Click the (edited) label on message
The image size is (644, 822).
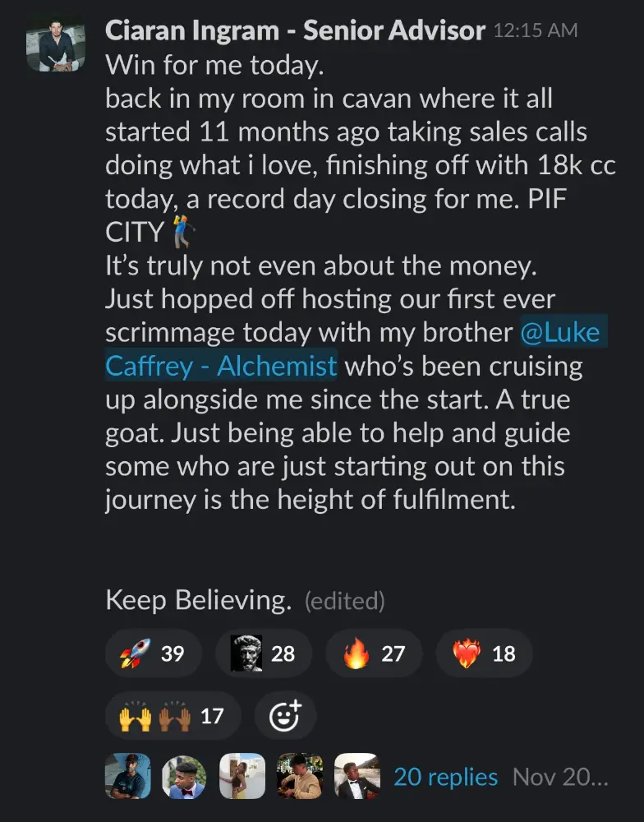point(344,601)
